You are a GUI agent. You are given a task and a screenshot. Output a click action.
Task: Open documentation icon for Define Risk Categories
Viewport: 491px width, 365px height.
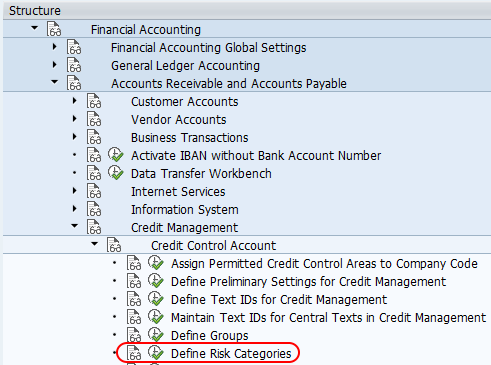click(x=134, y=353)
